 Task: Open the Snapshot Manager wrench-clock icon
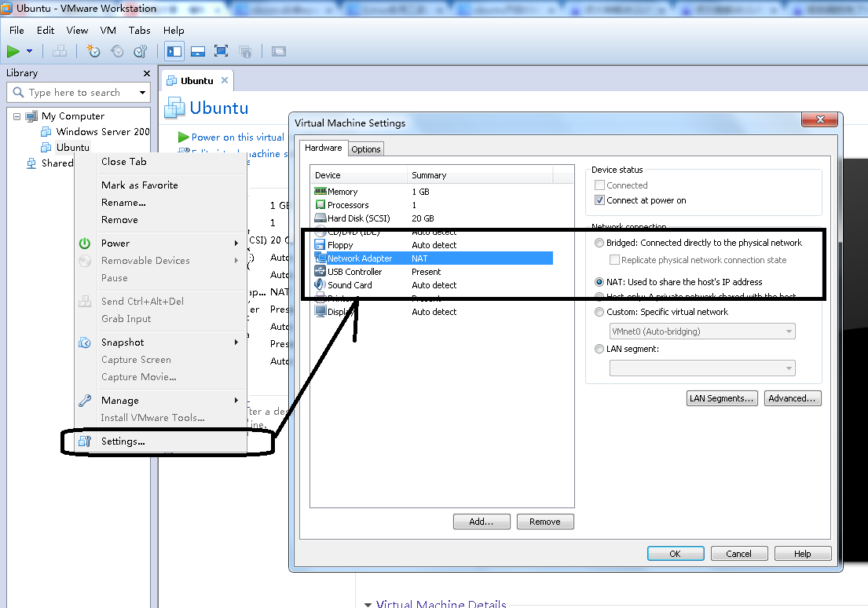tap(141, 51)
